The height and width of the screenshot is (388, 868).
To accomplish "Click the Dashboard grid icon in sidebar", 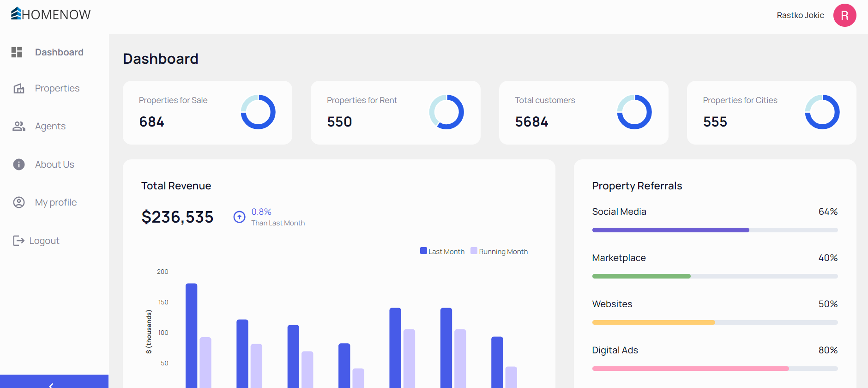I will click(x=17, y=52).
